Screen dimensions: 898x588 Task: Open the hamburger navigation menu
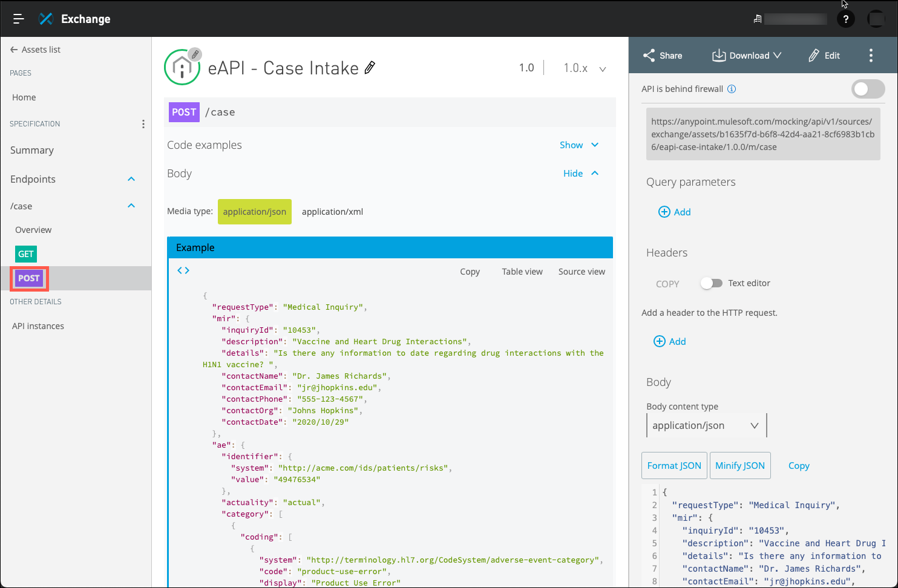(18, 19)
